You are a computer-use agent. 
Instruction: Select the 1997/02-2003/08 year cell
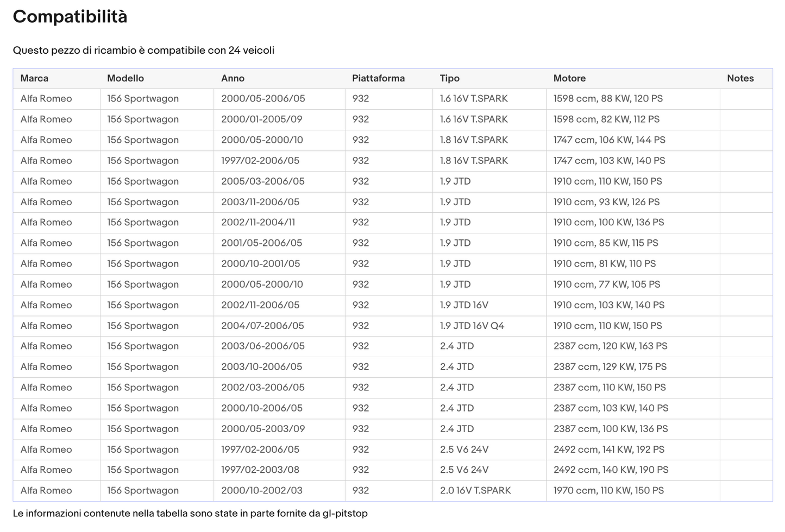click(260, 470)
